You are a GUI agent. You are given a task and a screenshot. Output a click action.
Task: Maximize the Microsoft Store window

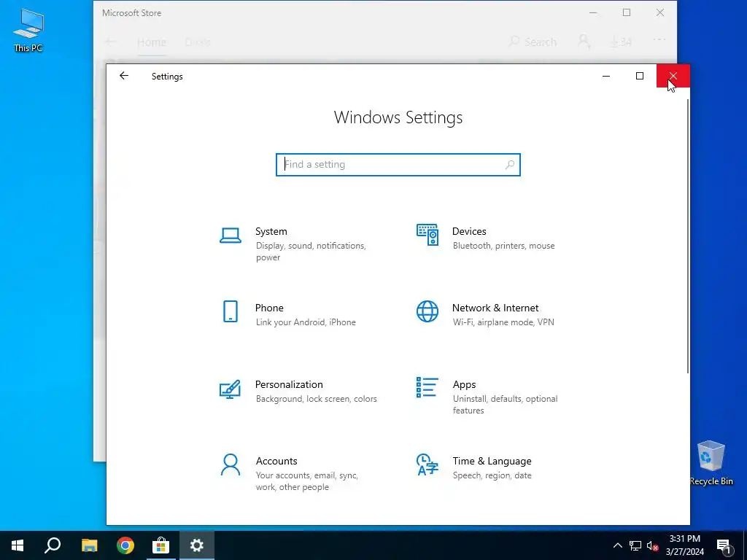tap(627, 13)
